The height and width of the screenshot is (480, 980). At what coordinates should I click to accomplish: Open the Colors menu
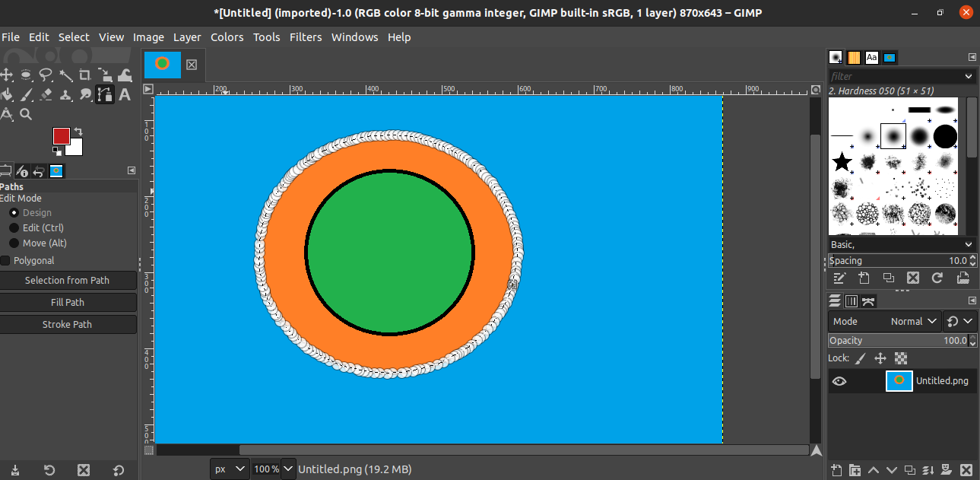[x=227, y=37]
